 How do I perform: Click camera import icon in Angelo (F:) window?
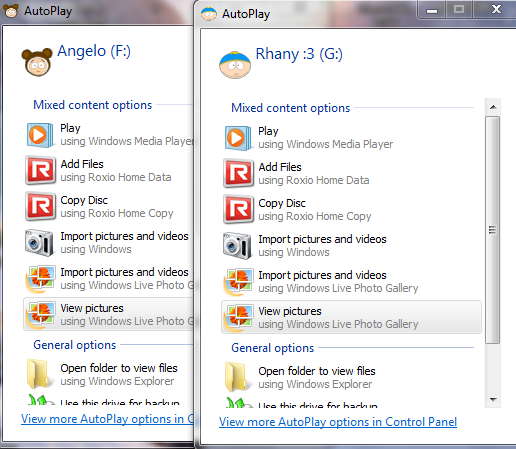pos(39,243)
